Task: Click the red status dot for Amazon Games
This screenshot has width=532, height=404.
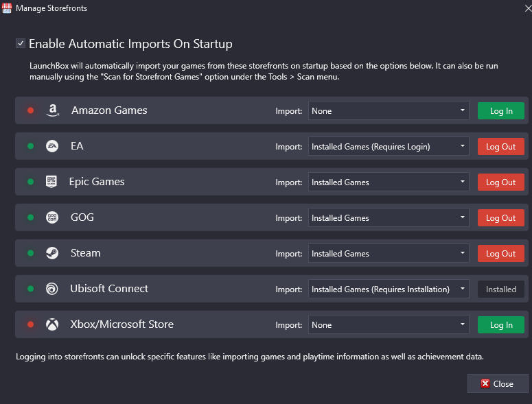Action: pyautogui.click(x=30, y=110)
